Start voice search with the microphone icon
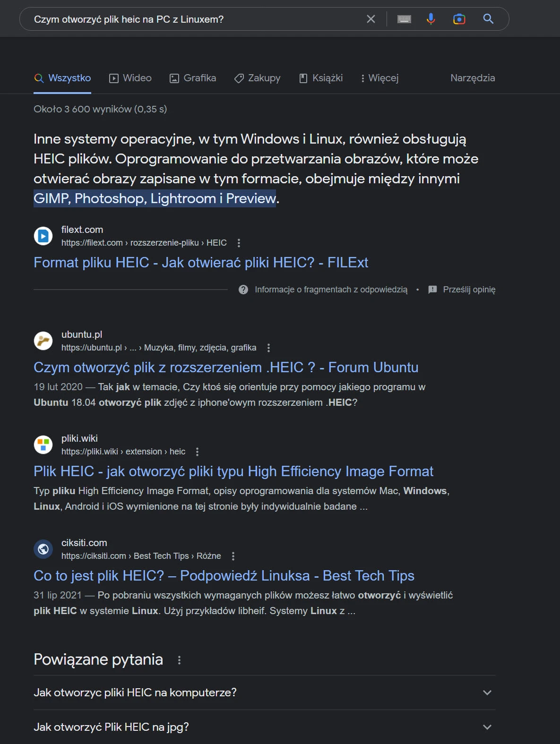 click(431, 19)
